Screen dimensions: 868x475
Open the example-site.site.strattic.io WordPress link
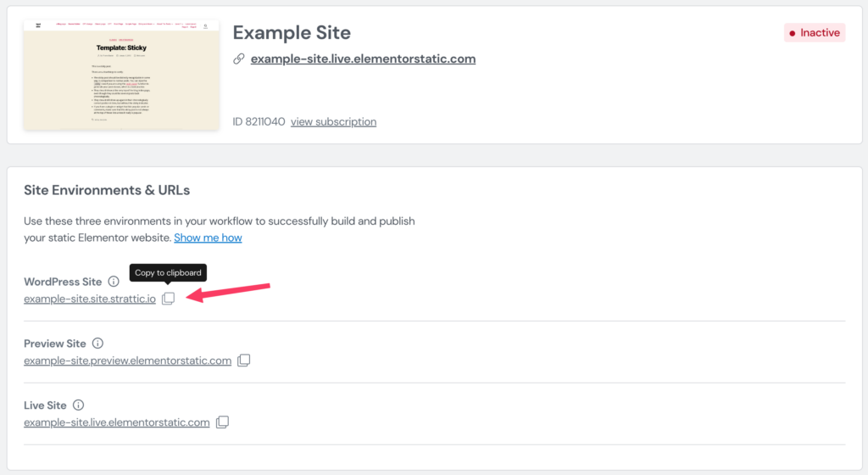tap(90, 299)
